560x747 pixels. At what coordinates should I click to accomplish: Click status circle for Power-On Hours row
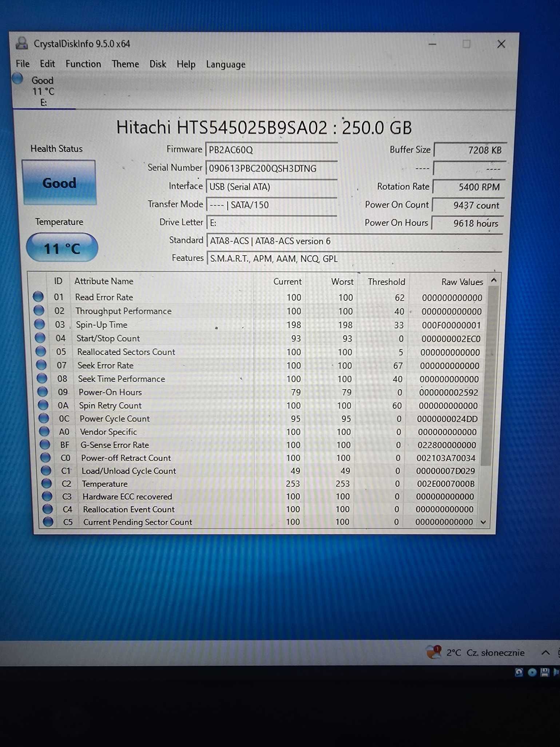43,391
